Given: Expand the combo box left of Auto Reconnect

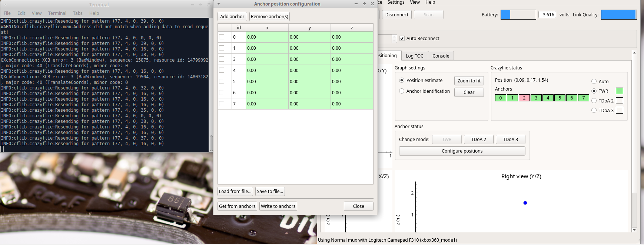Looking at the screenshot, I should pyautogui.click(x=394, y=39).
